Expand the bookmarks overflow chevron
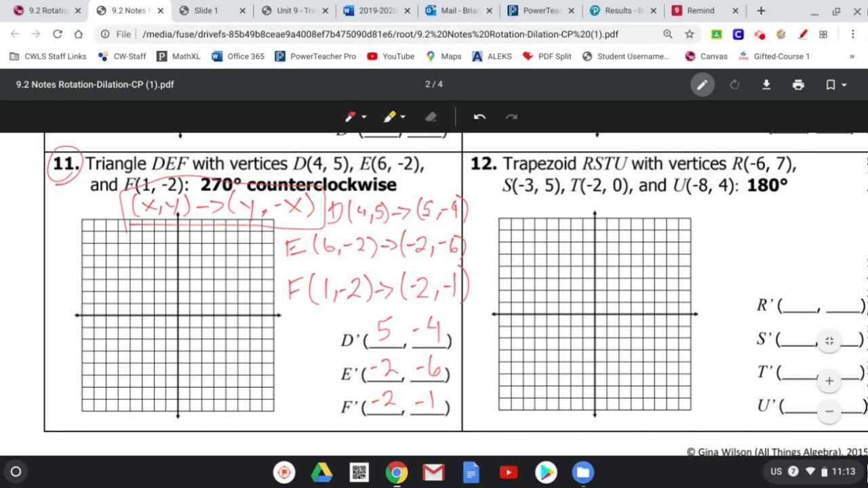 852,56
